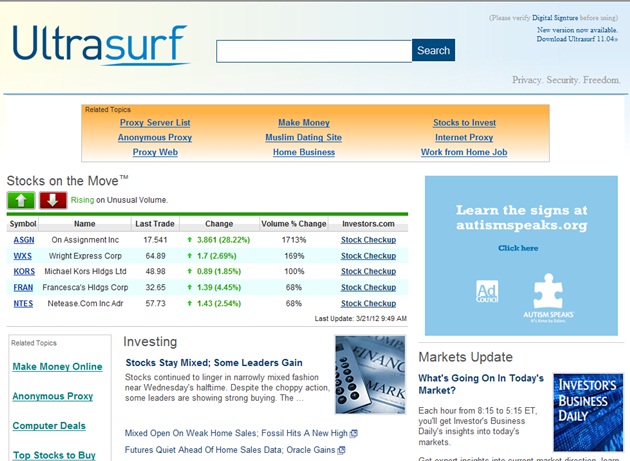Open the Investor's Business Daily thumbnail
The width and height of the screenshot is (630, 461).
pyautogui.click(x=588, y=412)
